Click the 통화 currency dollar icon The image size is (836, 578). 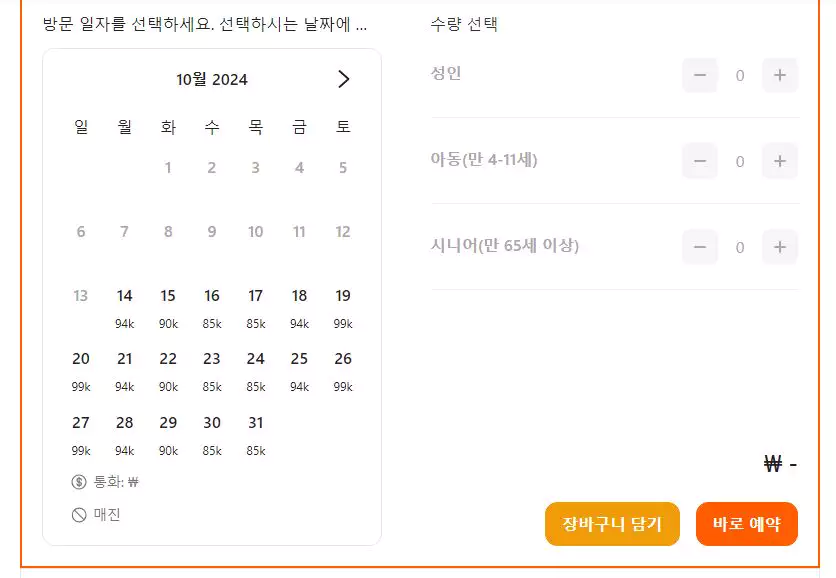79,482
